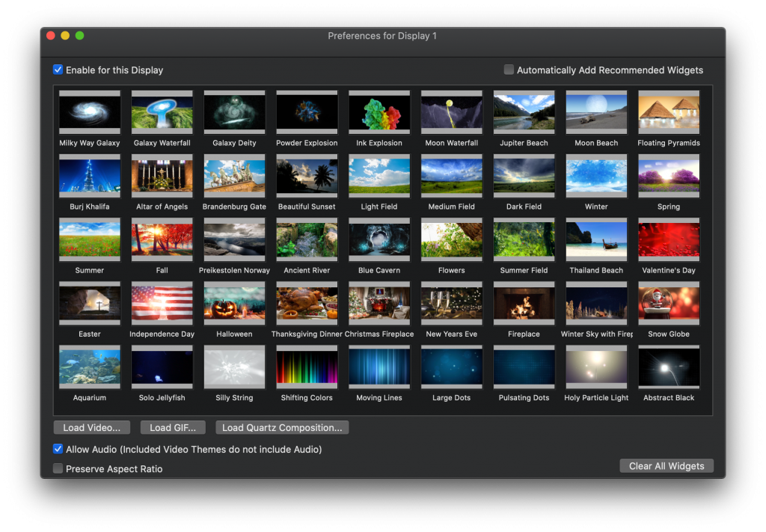Choose the Halloween pumpkin theme
This screenshot has height=532, width=766.
point(234,303)
